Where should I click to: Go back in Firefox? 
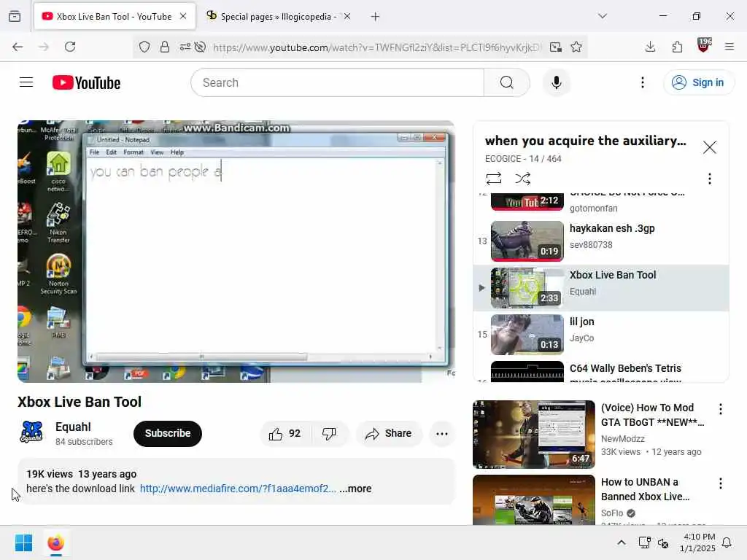18,47
